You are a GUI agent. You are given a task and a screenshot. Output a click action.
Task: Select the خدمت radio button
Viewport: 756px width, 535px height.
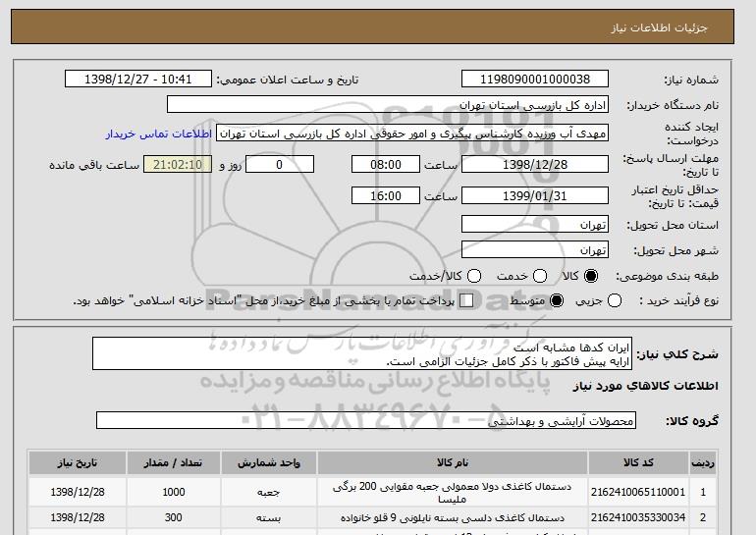click(x=540, y=276)
